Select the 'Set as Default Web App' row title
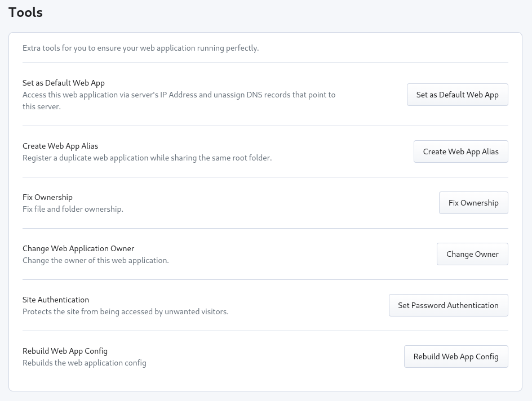Image resolution: width=532 pixels, height=401 pixels. tap(64, 83)
